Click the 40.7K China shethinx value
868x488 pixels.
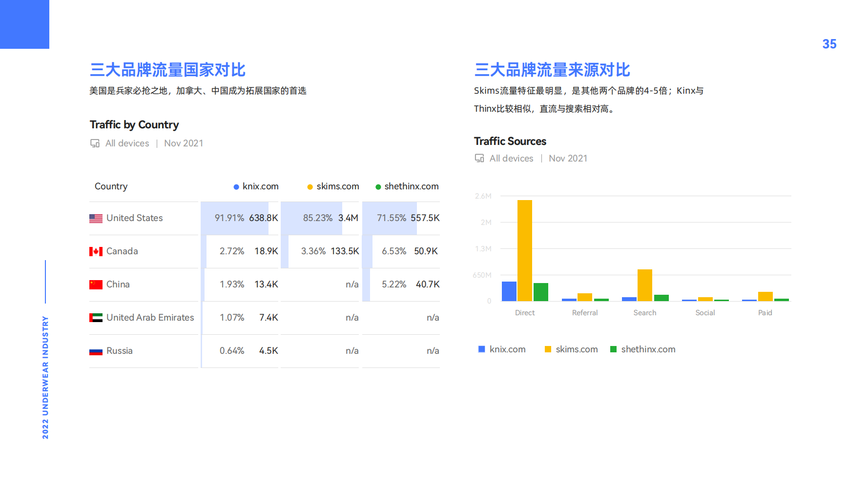[428, 285]
